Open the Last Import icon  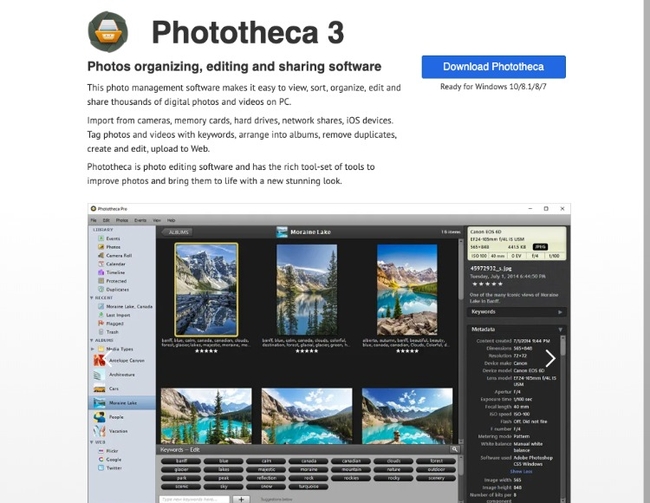pos(101,315)
